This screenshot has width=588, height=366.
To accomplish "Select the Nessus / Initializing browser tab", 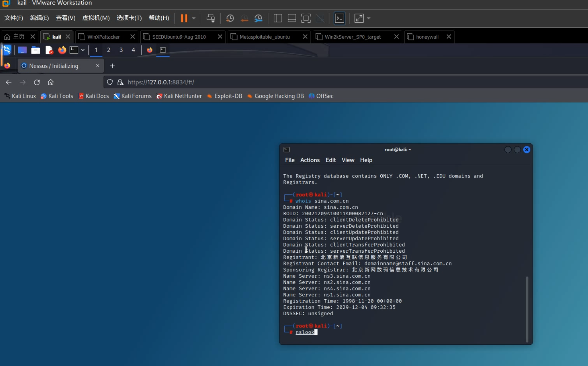I will coord(61,66).
